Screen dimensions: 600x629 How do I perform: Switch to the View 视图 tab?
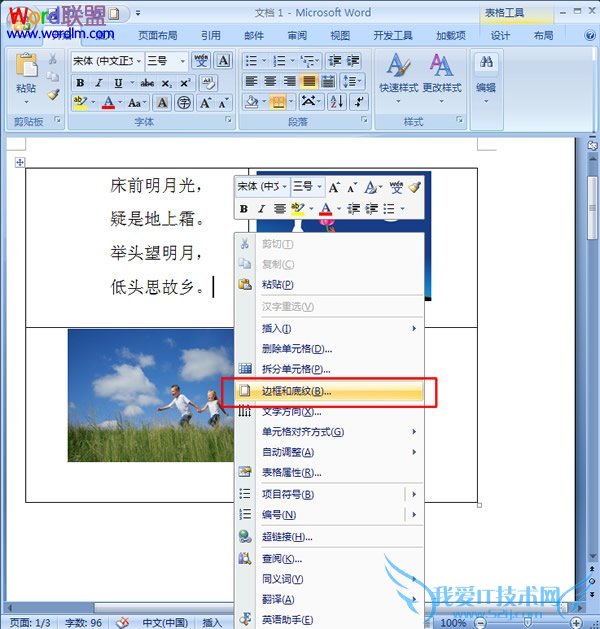coord(340,36)
